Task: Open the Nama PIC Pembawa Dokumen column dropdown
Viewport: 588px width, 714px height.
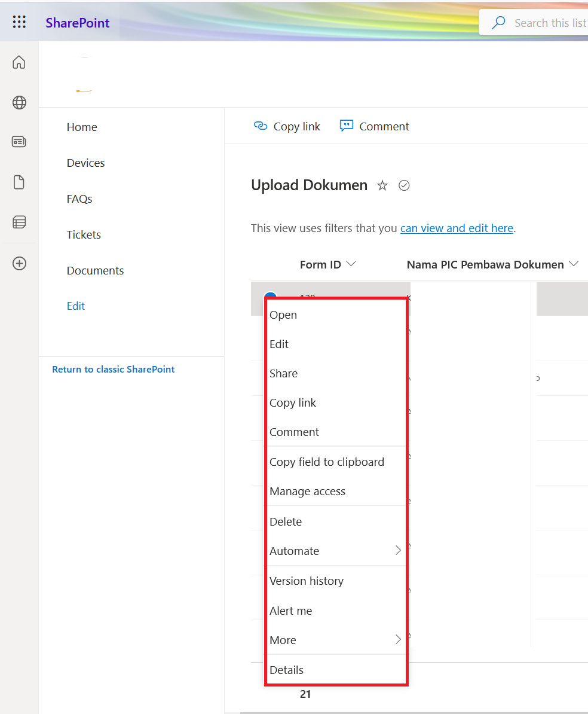Action: 574,264
